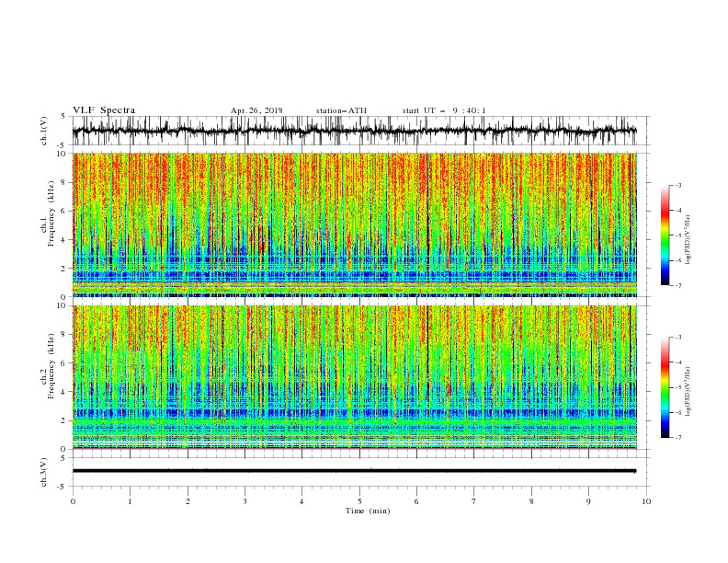Click time axis tick label "1"
Image resolution: width=728 pixels, height=563 pixels.
pos(130,501)
